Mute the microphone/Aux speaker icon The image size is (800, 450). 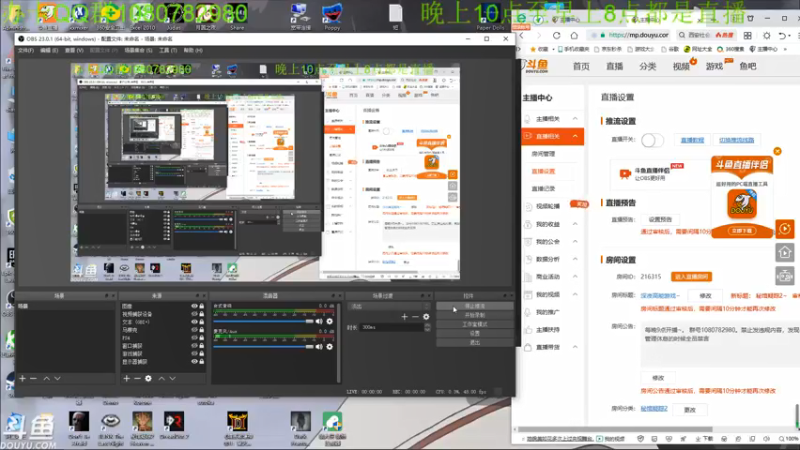[x=319, y=347]
